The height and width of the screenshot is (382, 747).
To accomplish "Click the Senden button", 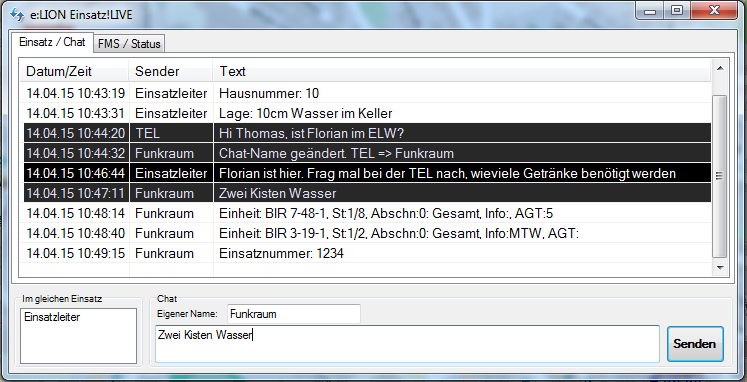I will click(x=695, y=344).
